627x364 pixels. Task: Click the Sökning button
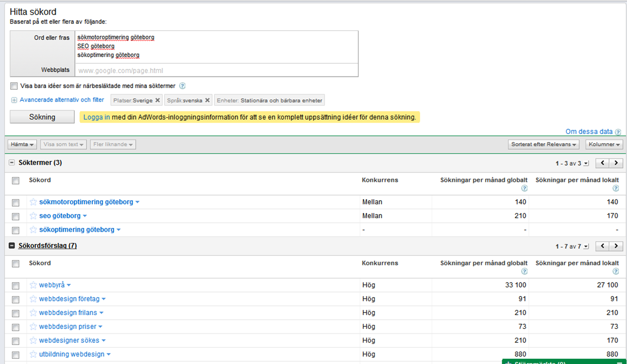(42, 117)
